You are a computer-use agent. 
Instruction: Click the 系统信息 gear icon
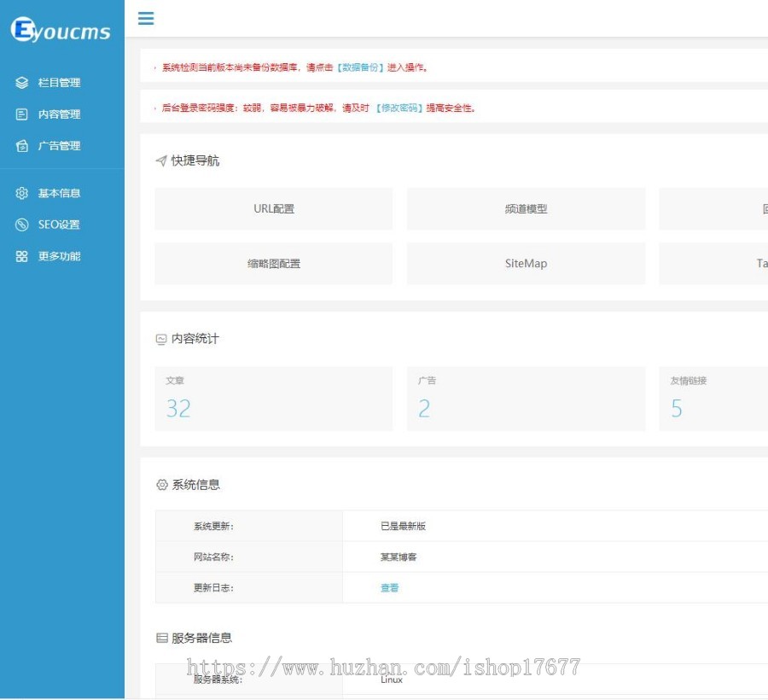[x=161, y=485]
